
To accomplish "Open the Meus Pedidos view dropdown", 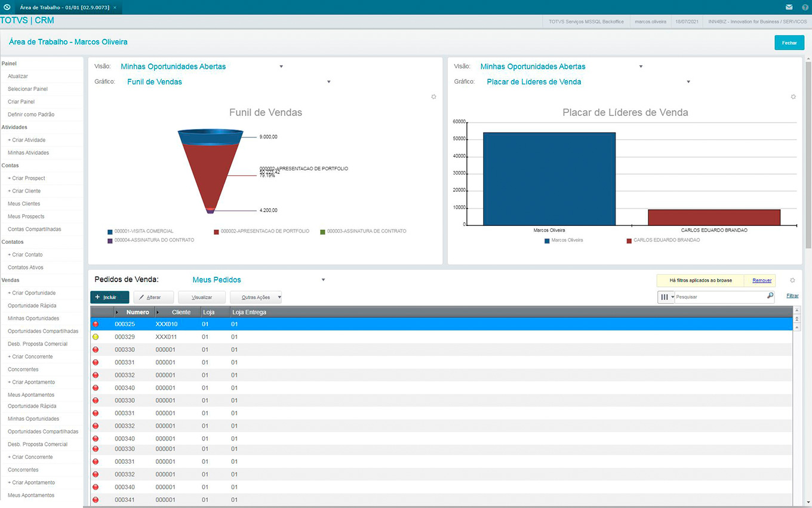I will coord(323,280).
